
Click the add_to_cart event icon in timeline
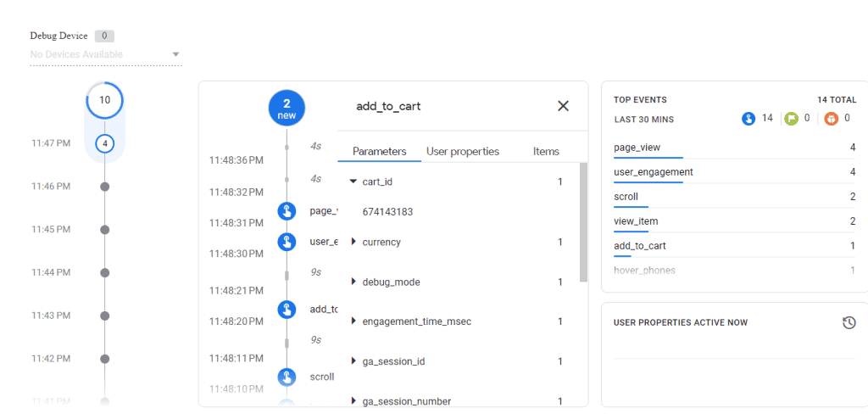coord(287,310)
